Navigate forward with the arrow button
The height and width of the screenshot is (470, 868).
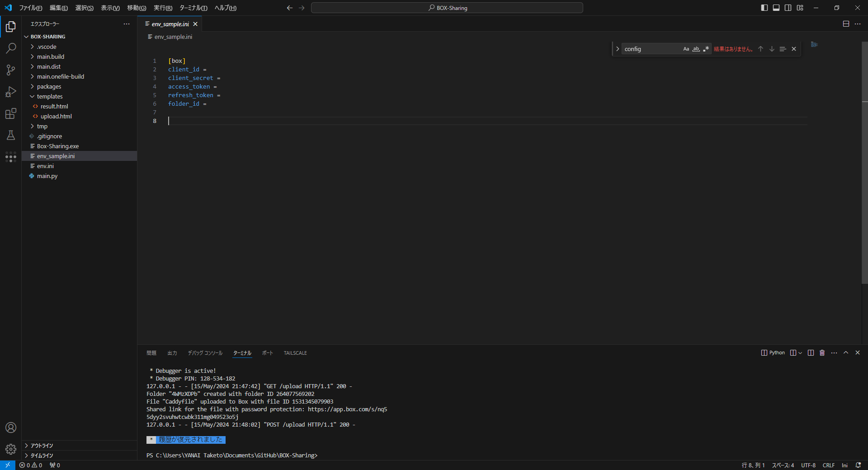(x=302, y=8)
